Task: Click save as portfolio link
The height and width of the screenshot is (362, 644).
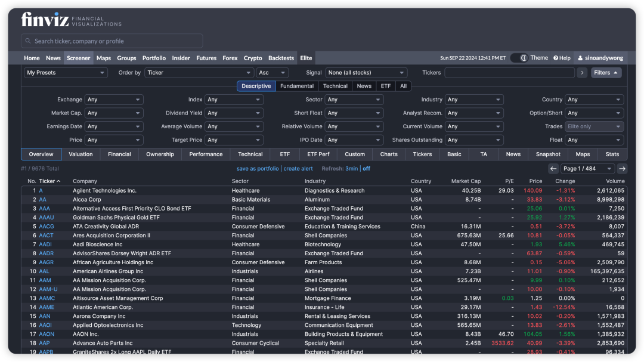Action: pos(258,169)
